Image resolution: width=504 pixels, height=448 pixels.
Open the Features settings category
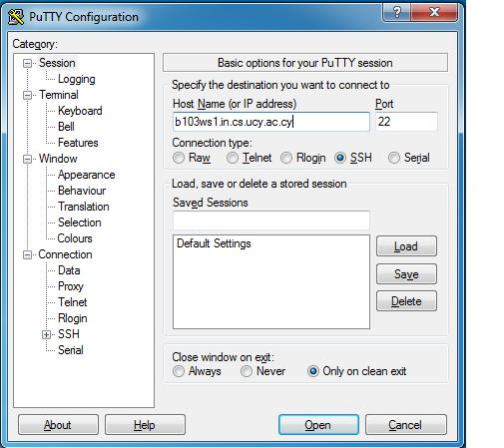[x=78, y=143]
